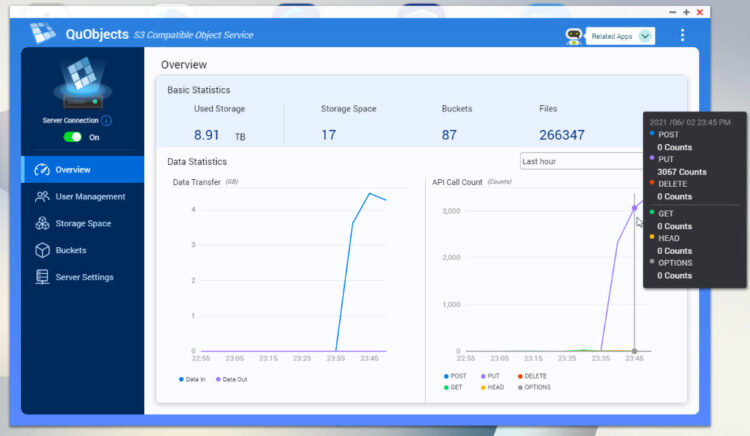Select the Storage Space menu item
This screenshot has height=436, width=750.
coord(82,223)
